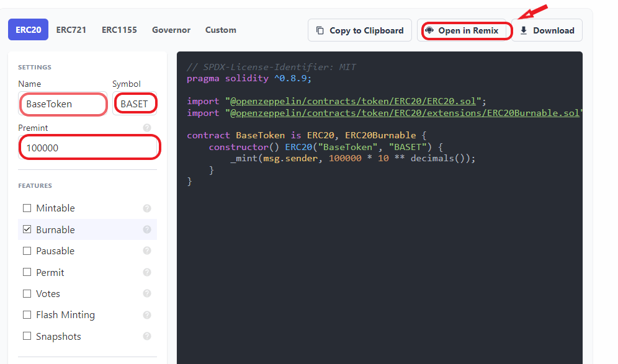Viewport: 618px width, 364px height.
Task: Click the help icon beside Mintable
Action: (147, 208)
